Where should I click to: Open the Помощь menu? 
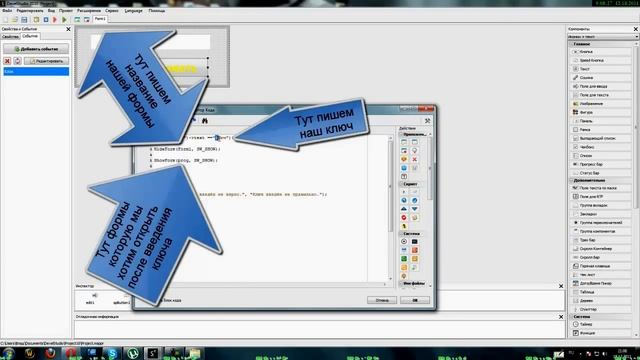tap(157, 11)
